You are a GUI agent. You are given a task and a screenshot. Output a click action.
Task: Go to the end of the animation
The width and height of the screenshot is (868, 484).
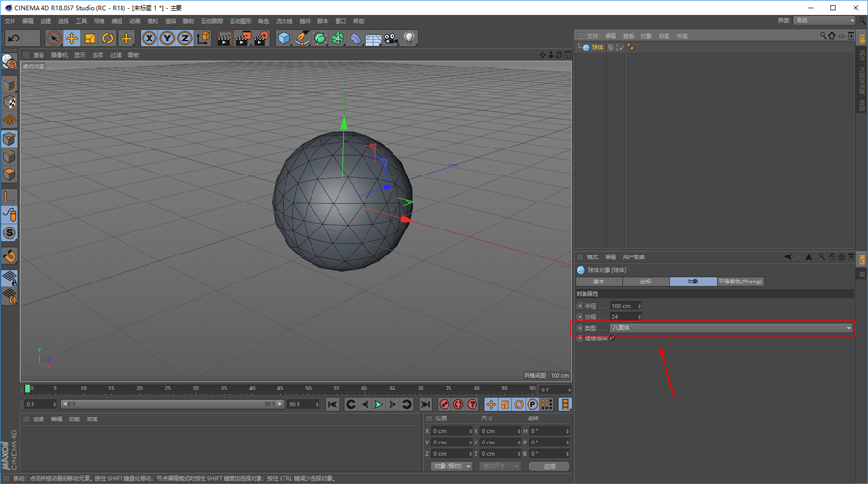point(425,404)
